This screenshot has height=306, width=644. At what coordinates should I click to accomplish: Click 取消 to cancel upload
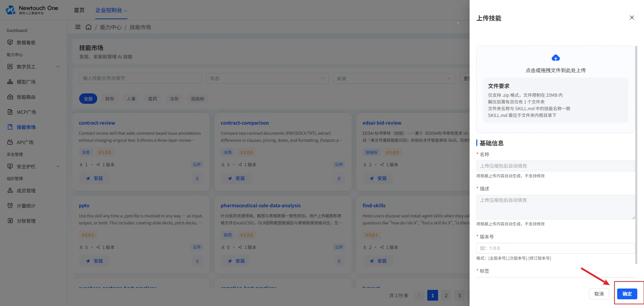[599, 294]
